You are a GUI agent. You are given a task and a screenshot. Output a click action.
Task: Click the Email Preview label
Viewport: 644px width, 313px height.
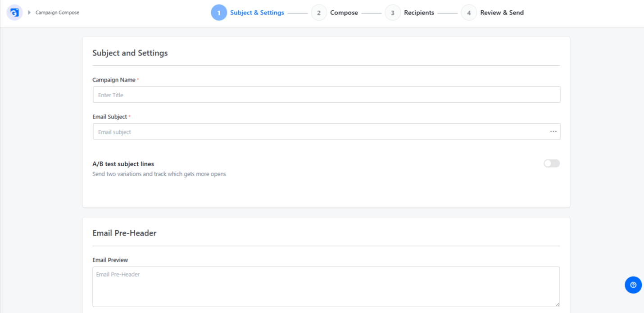point(110,260)
